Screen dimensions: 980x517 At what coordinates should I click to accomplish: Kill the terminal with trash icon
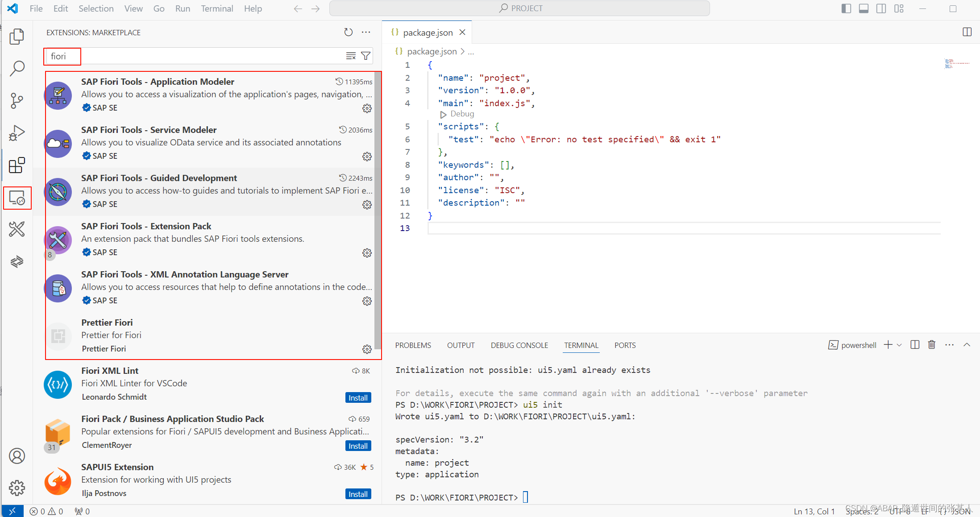[932, 345]
